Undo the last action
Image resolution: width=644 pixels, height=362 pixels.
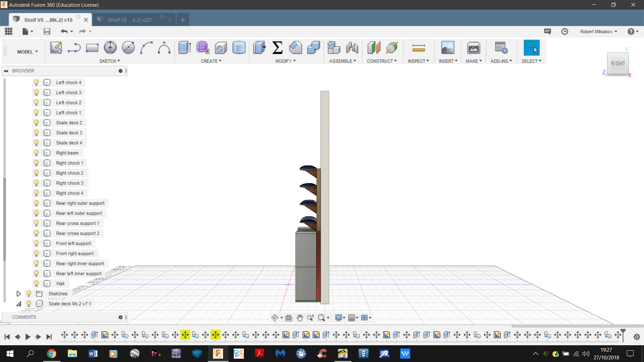(64, 31)
